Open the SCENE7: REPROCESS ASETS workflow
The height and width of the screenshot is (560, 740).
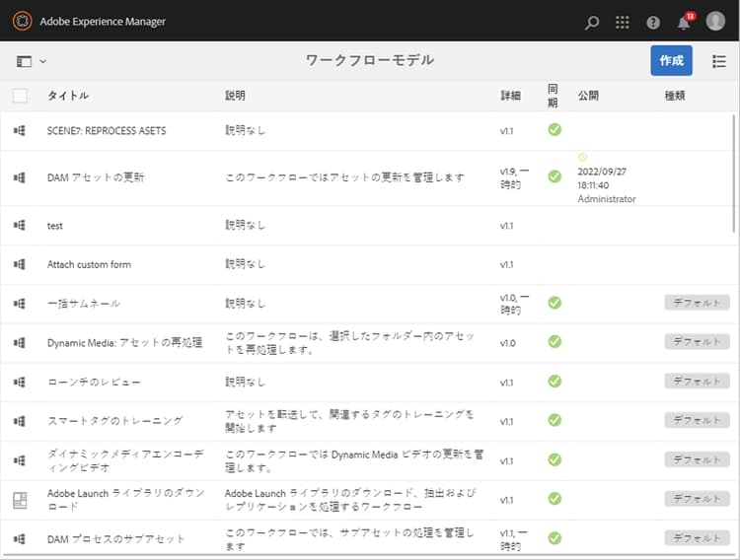107,131
